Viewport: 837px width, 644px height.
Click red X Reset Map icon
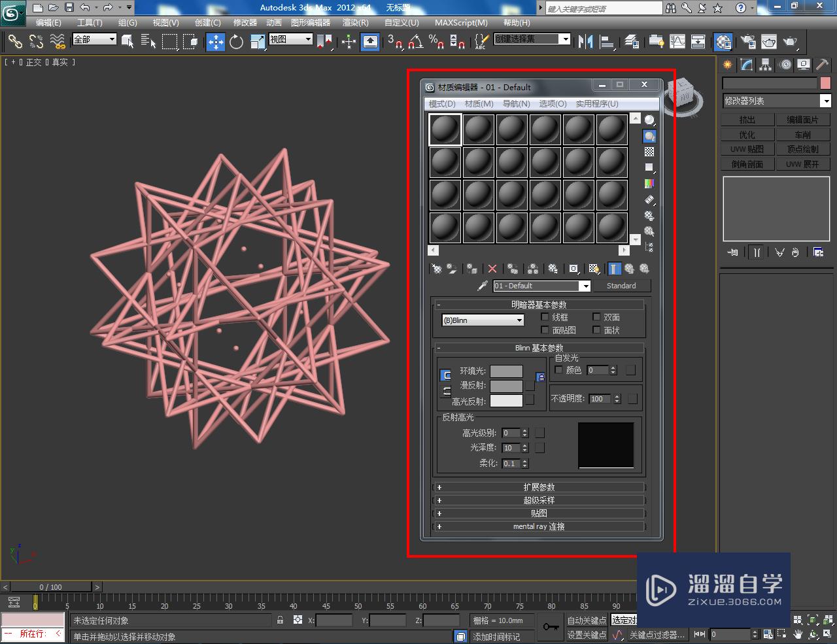point(492,269)
